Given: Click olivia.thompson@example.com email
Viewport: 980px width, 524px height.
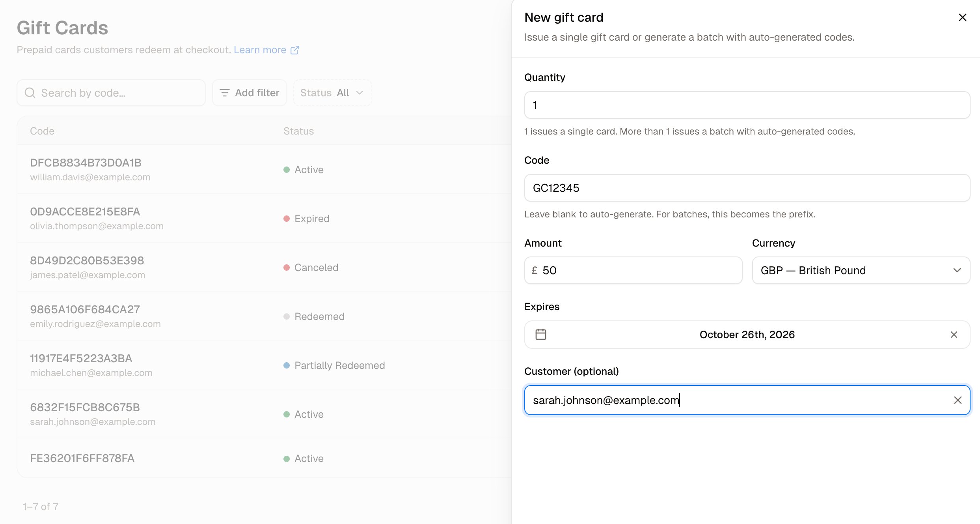Looking at the screenshot, I should click(x=97, y=226).
